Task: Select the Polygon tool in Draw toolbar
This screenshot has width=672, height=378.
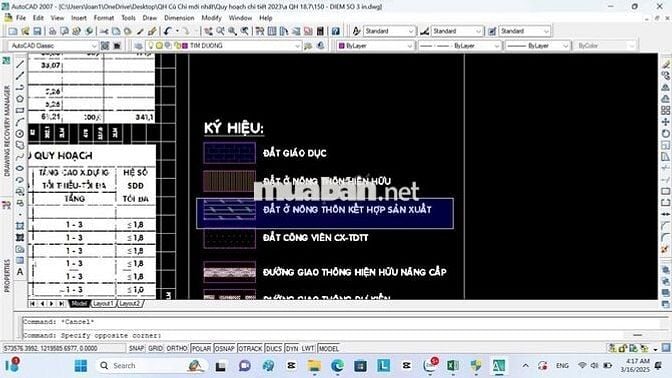Action: click(20, 99)
